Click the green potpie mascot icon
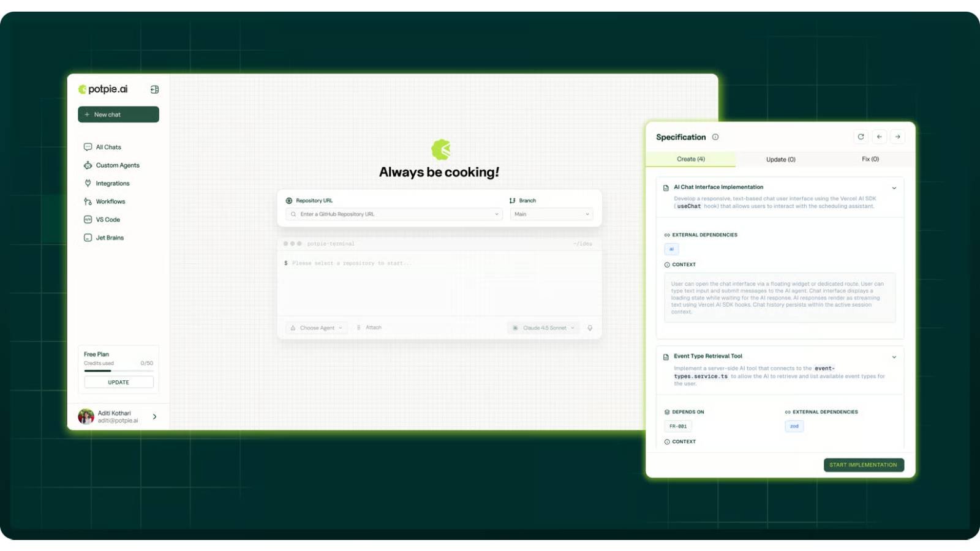 tap(441, 149)
